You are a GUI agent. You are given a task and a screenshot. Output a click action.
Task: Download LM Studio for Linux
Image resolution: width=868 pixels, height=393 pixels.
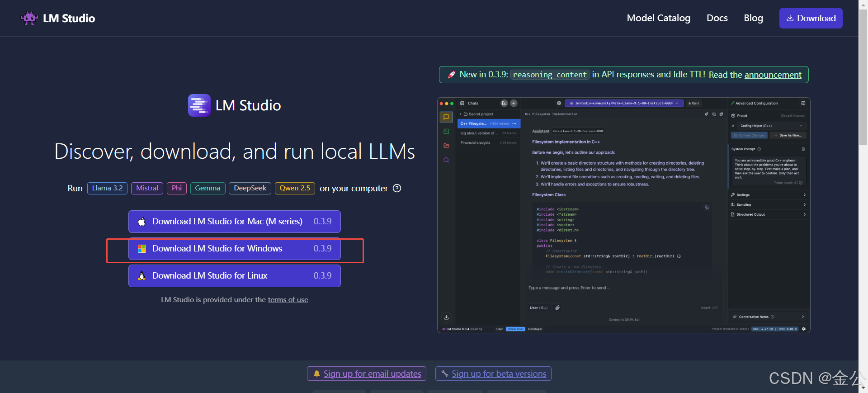234,276
